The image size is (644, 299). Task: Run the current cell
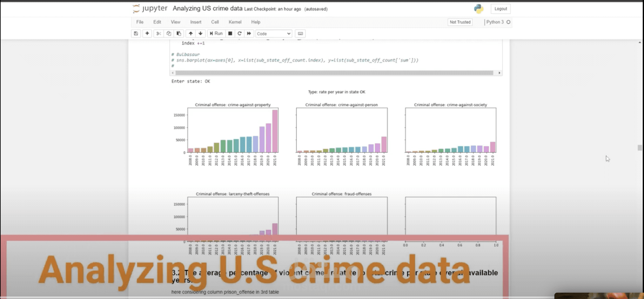pos(216,33)
